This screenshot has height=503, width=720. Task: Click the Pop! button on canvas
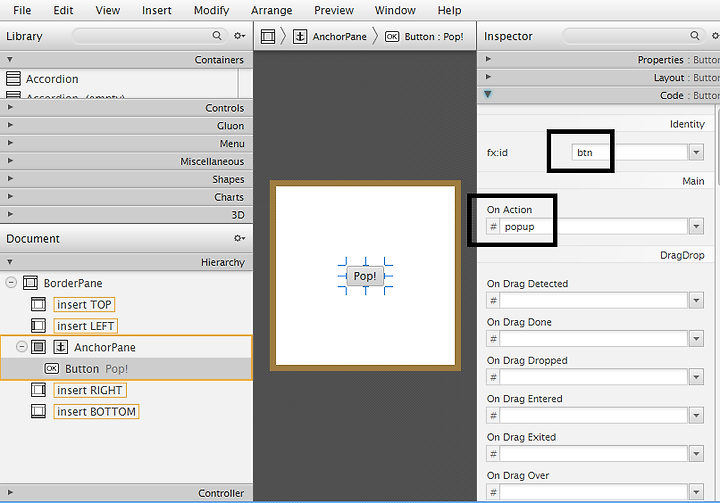pos(365,276)
